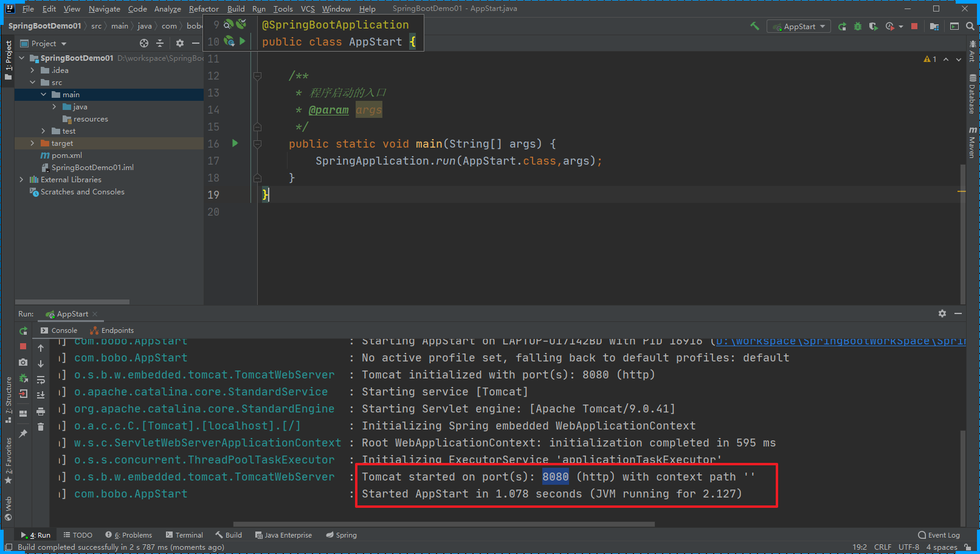Toggle the Ant tool window on right stripe
This screenshot has height=554, width=980.
point(972,52)
